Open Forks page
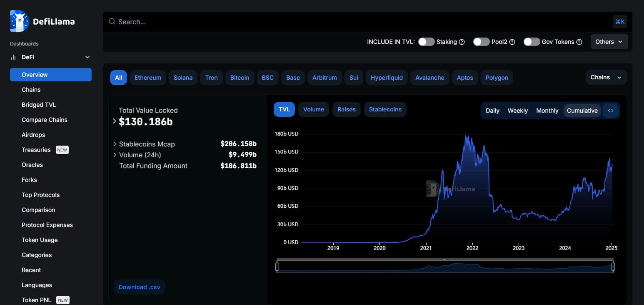Viewport: 644px width, 305px height. (x=51, y=180)
